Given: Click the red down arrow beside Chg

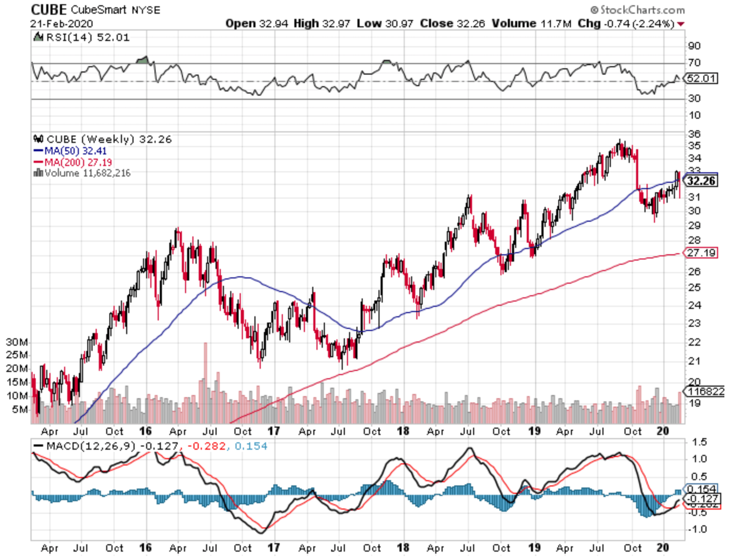Looking at the screenshot, I should 681,24.
